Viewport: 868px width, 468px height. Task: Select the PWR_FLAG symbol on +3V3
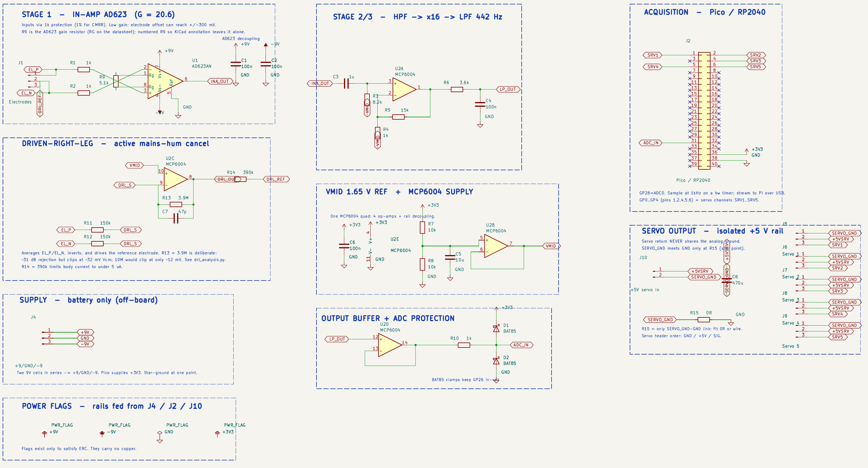(x=217, y=434)
